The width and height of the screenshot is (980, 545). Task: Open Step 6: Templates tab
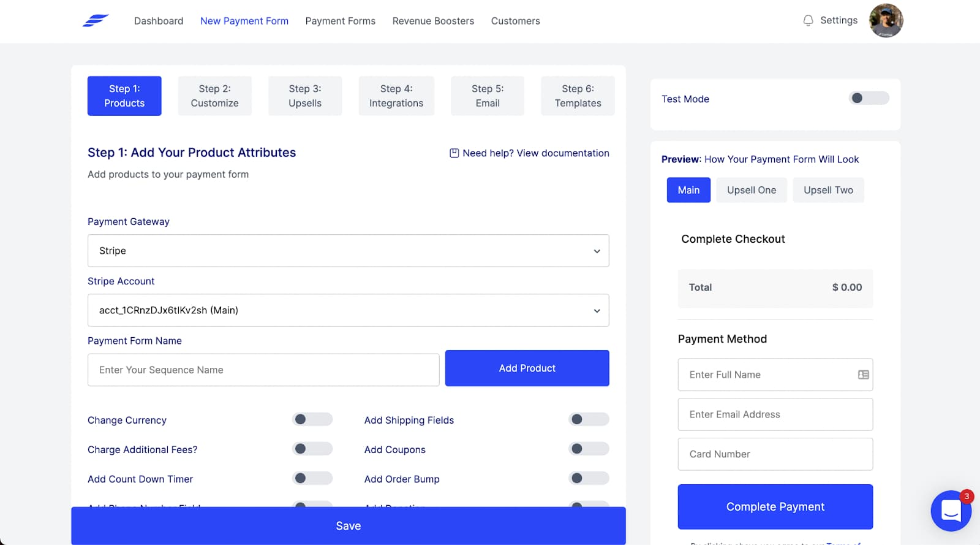click(x=578, y=96)
